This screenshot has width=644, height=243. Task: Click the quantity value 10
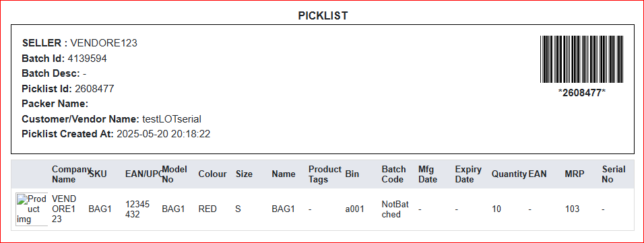pyautogui.click(x=496, y=209)
